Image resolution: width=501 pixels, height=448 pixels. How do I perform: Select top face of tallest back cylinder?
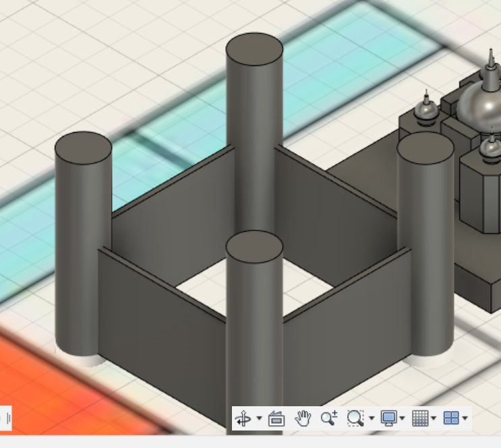[x=254, y=49]
